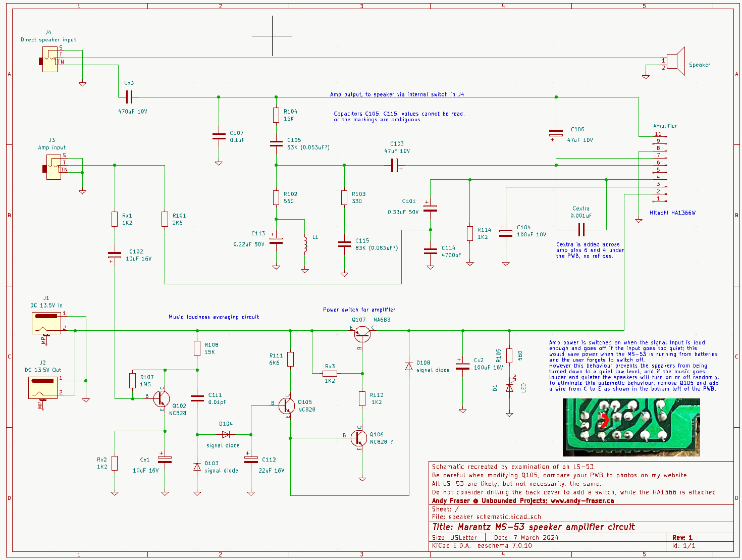Select capacitor C112 22uF 16V
The image size is (742, 560).
pos(251,460)
